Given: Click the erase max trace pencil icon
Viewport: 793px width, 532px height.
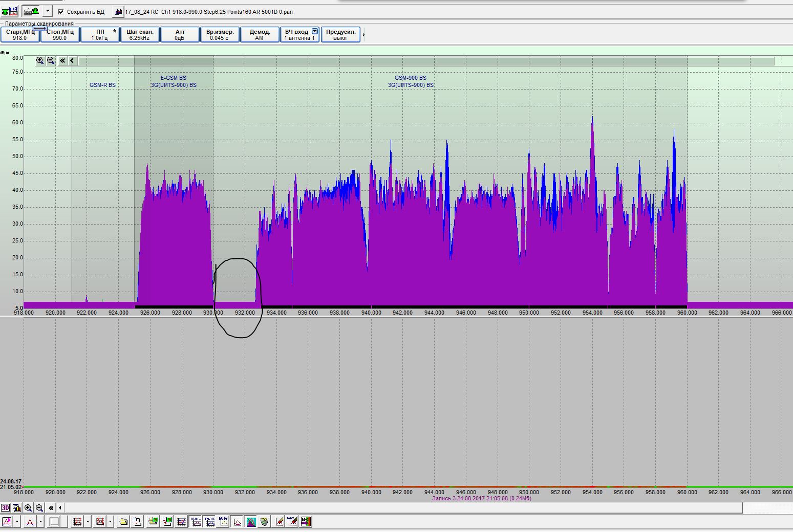Looking at the screenshot, I should click(292, 522).
